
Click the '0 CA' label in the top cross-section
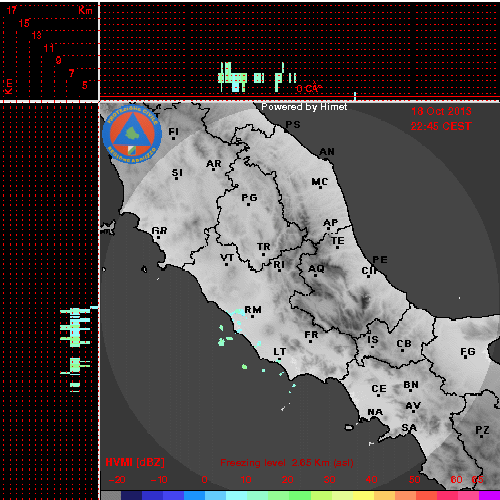[x=309, y=88]
